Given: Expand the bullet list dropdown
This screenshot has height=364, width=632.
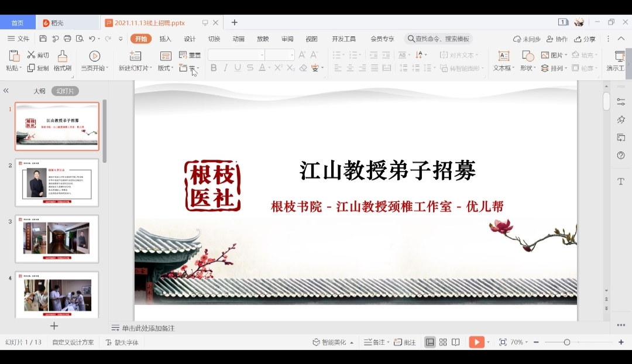Looking at the screenshot, I should 344,55.
